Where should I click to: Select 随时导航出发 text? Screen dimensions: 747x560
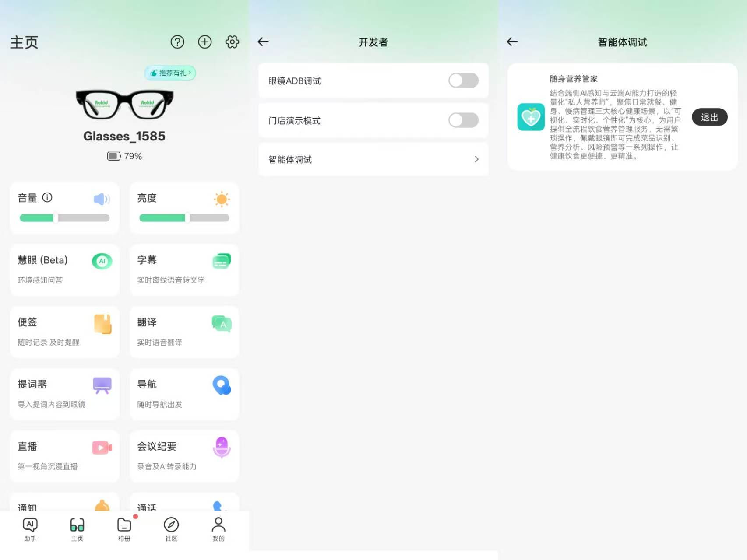tap(159, 404)
